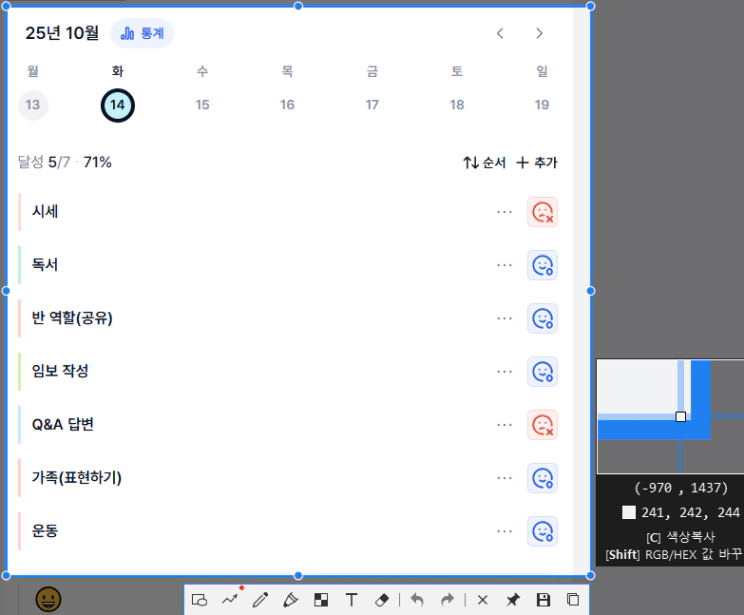Cancel the capture with X icon

point(483,600)
